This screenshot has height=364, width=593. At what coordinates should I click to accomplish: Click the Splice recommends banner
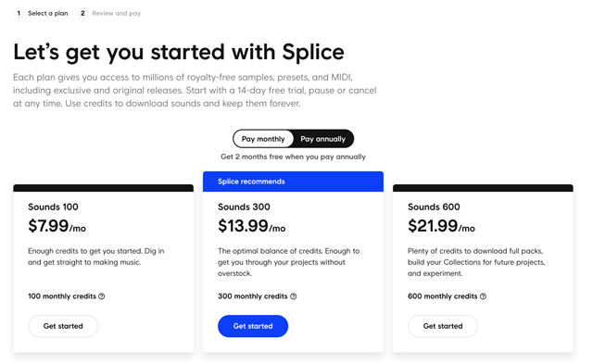pyautogui.click(x=293, y=182)
